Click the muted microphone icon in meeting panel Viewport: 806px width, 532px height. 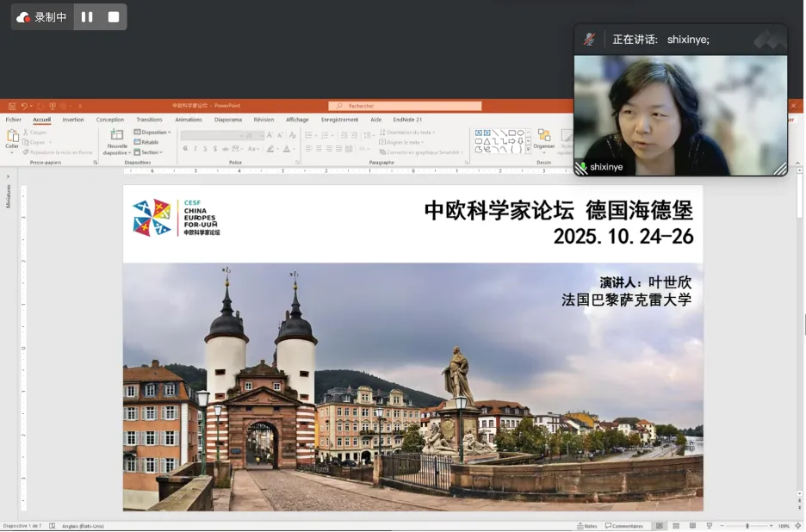(x=590, y=40)
